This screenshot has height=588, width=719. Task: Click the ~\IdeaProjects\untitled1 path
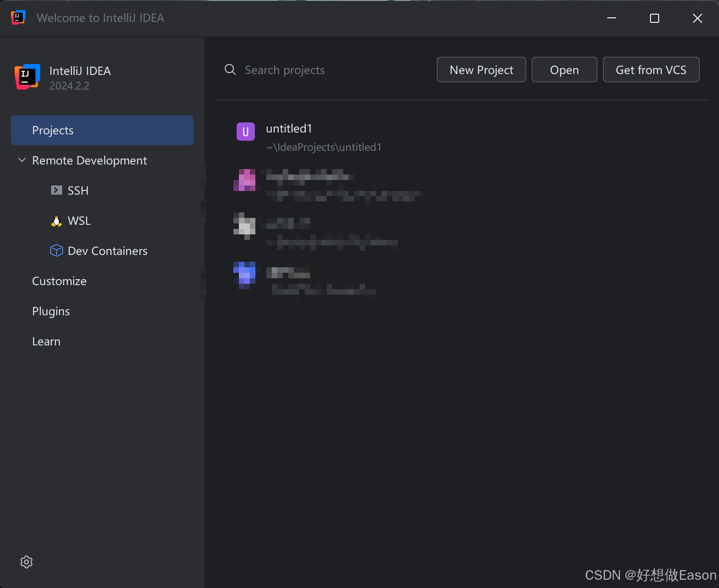tap(324, 147)
